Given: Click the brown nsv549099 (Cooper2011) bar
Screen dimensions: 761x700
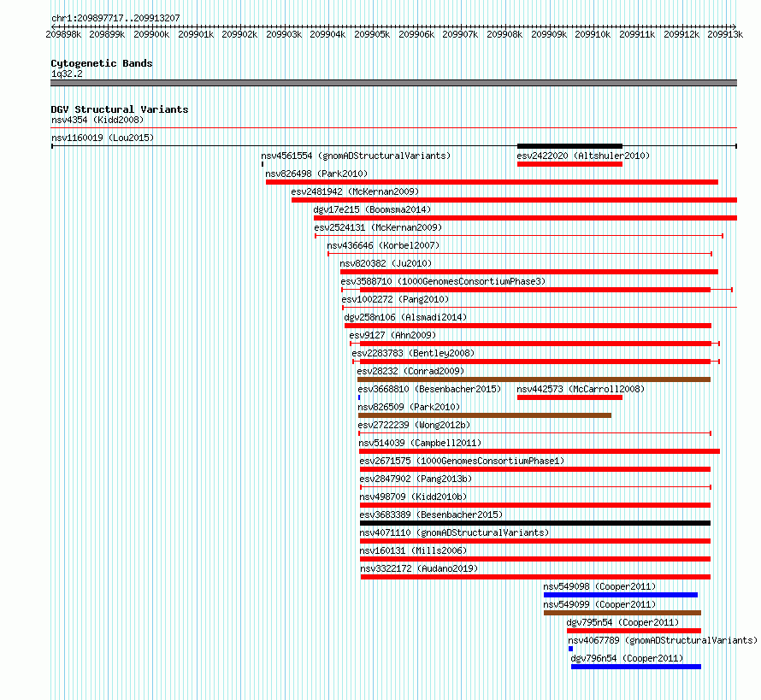Looking at the screenshot, I should tap(622, 613).
